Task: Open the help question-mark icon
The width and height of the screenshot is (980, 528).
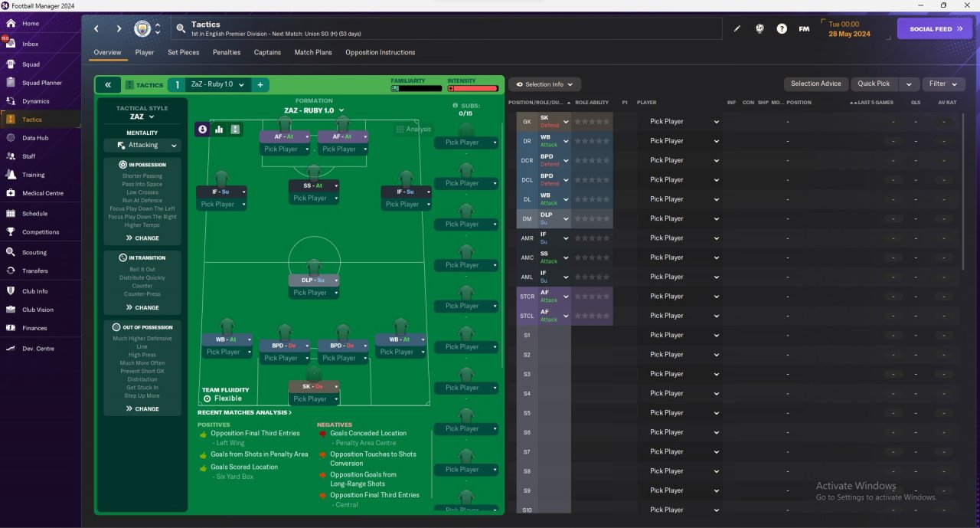Action: point(782,29)
